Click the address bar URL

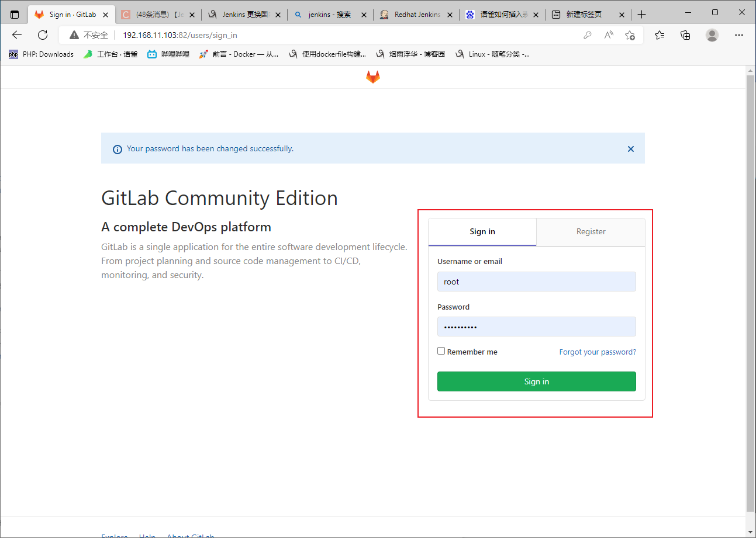(x=180, y=35)
